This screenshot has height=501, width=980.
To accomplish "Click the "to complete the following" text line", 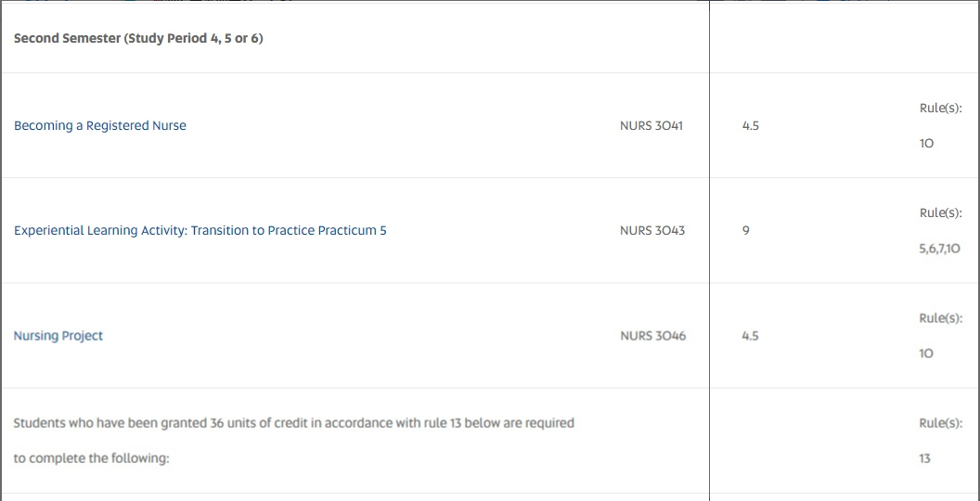I will coord(92,458).
